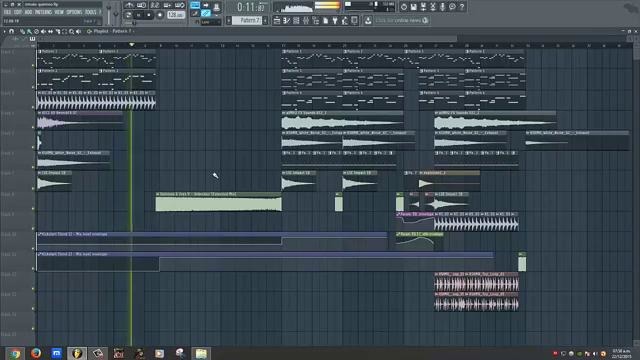640x360 pixels.
Task: Click the online news panel
Action: pos(402,20)
